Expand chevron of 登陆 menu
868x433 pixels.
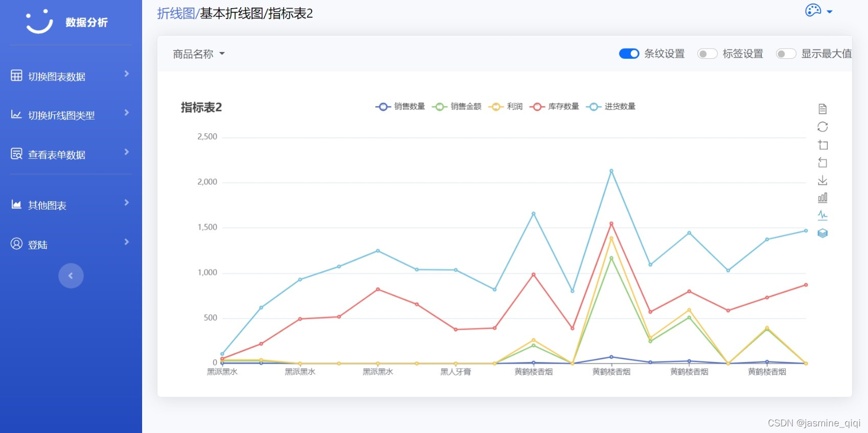click(x=127, y=242)
